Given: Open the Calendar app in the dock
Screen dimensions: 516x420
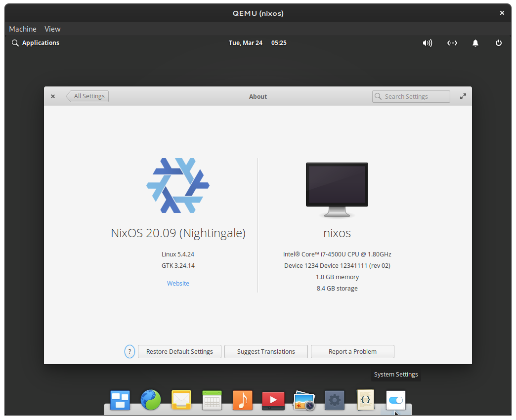Looking at the screenshot, I should click(212, 400).
